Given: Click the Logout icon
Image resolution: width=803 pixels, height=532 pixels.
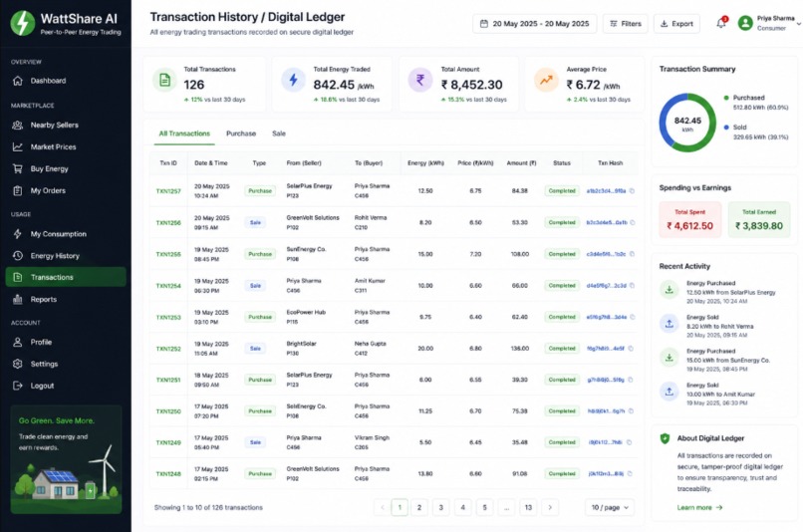Looking at the screenshot, I should pyautogui.click(x=17, y=386).
